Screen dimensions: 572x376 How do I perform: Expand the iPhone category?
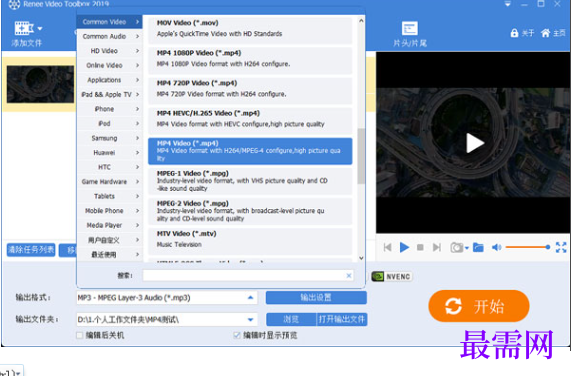(x=109, y=109)
